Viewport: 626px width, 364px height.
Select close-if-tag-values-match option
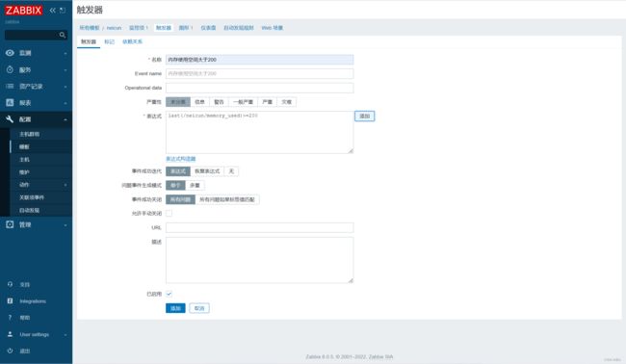(x=227, y=199)
